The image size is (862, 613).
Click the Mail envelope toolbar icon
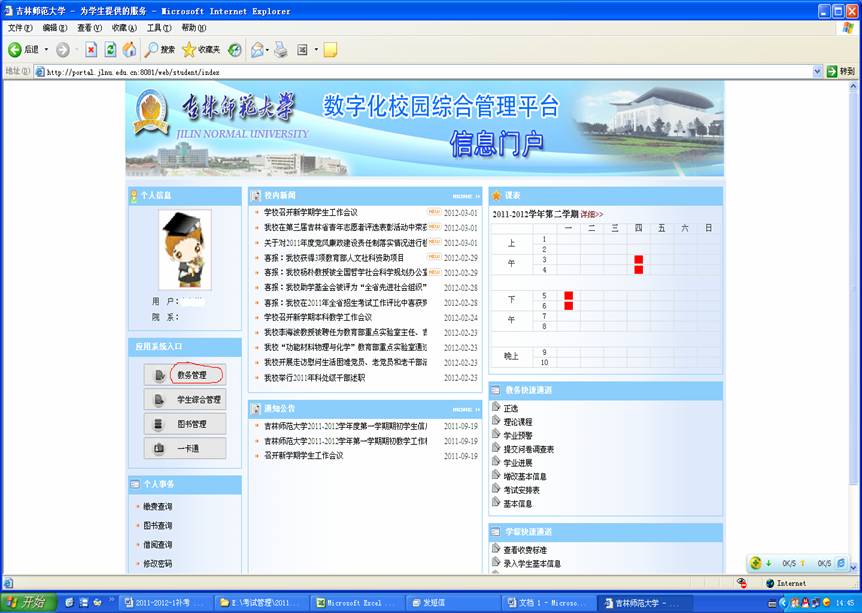257,49
